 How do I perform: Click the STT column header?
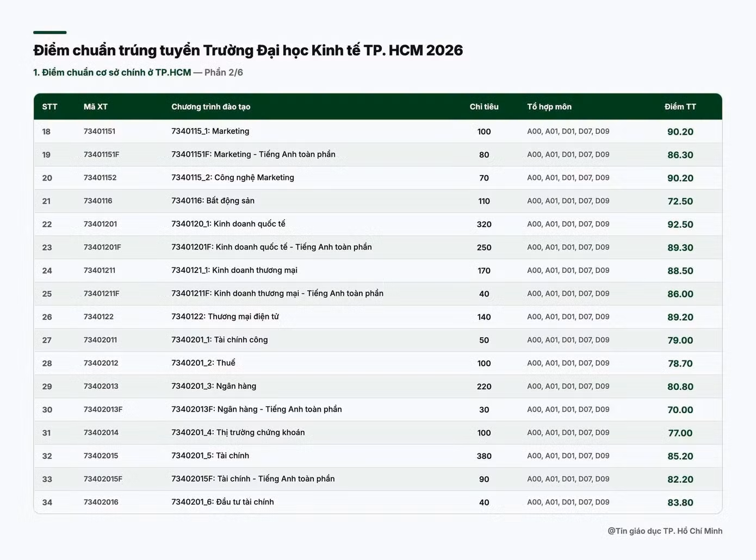(x=49, y=107)
